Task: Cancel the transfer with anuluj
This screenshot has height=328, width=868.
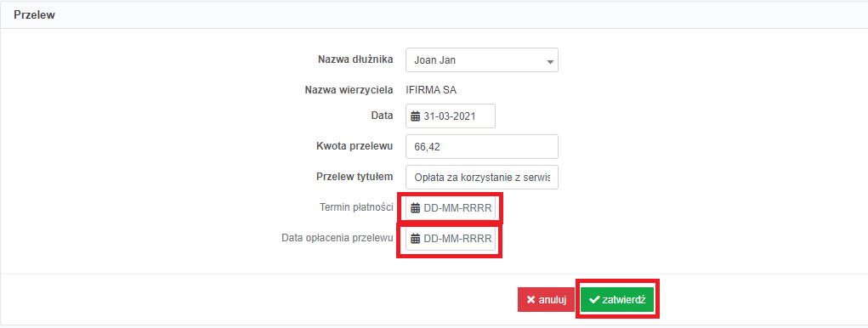Action: coord(546,300)
